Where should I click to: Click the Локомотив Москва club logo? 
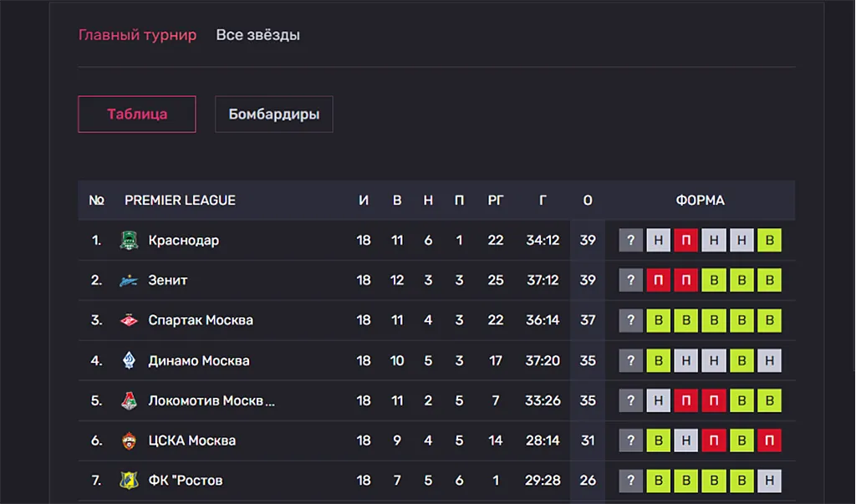point(129,401)
